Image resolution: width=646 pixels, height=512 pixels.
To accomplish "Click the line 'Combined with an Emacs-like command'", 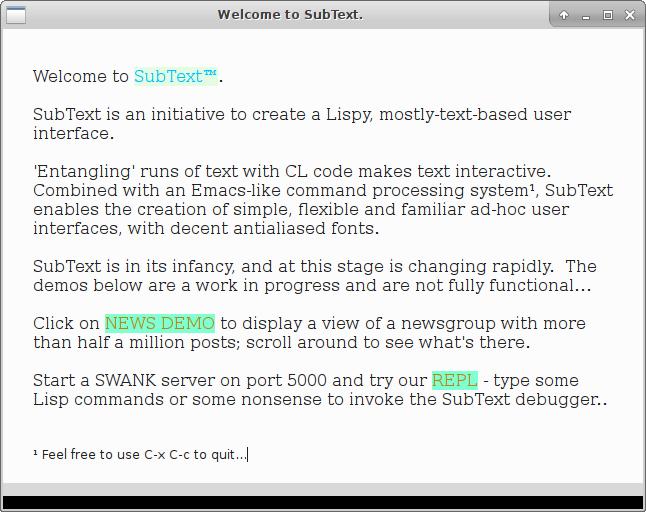I will [323, 190].
